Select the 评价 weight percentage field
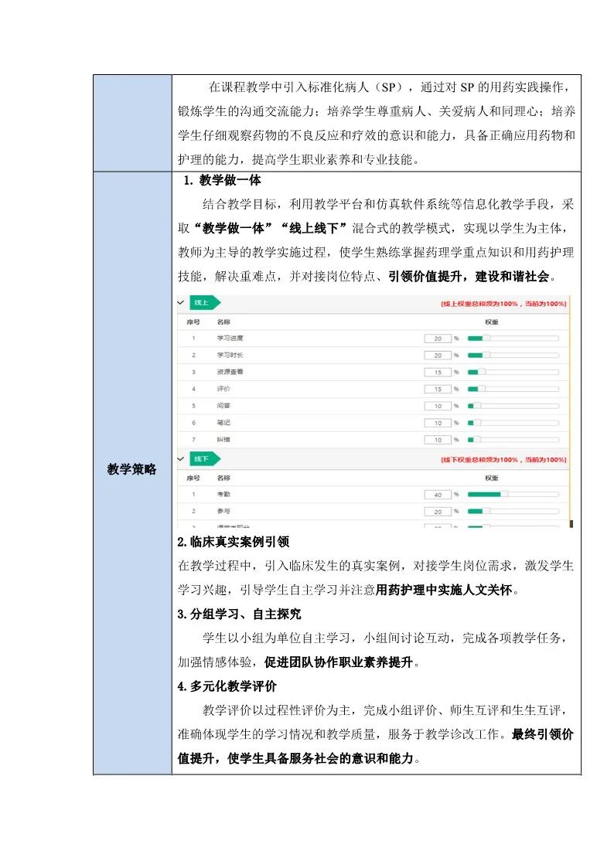Screen dimensions: 614x868 coord(438,390)
